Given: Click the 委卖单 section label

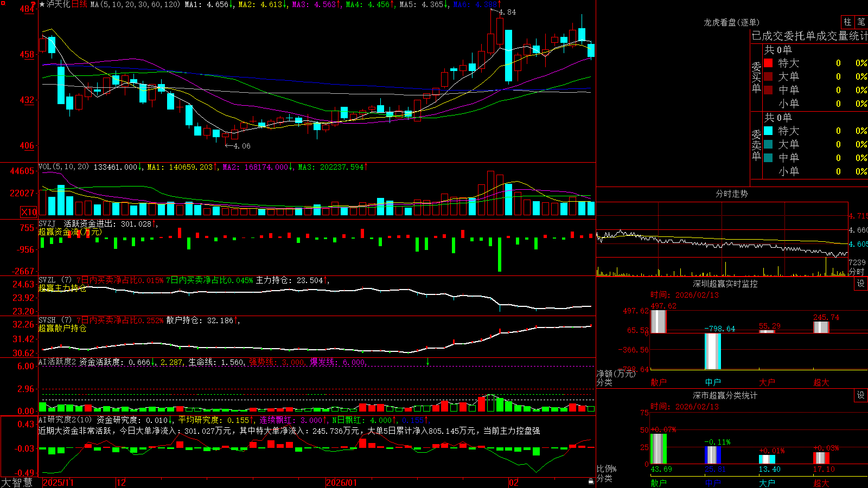Looking at the screenshot, I should tap(756, 145).
